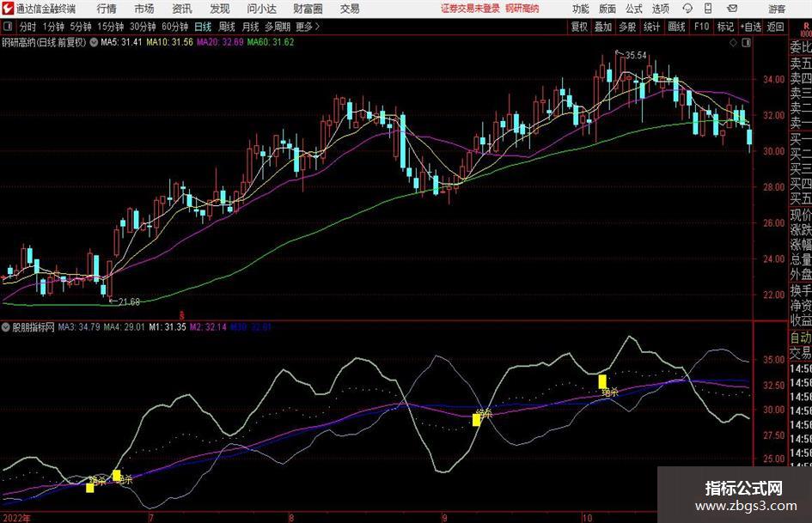Open the 发现 menu
The width and height of the screenshot is (812, 523).
tap(220, 9)
